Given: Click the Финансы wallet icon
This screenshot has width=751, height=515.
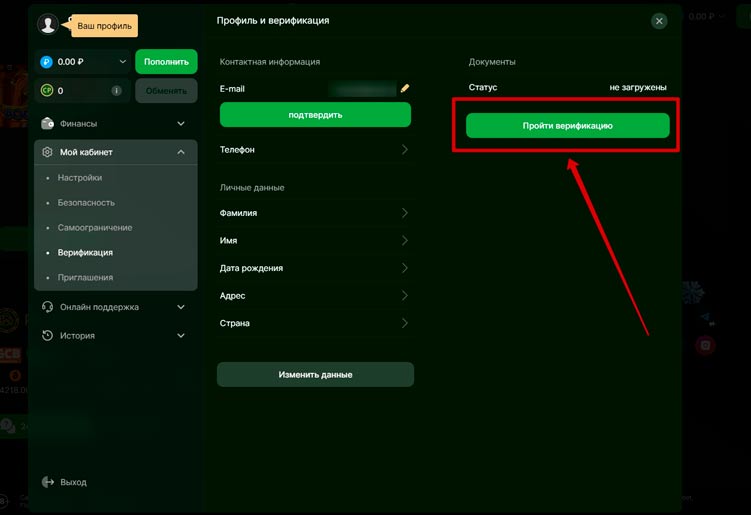Looking at the screenshot, I should tap(47, 124).
